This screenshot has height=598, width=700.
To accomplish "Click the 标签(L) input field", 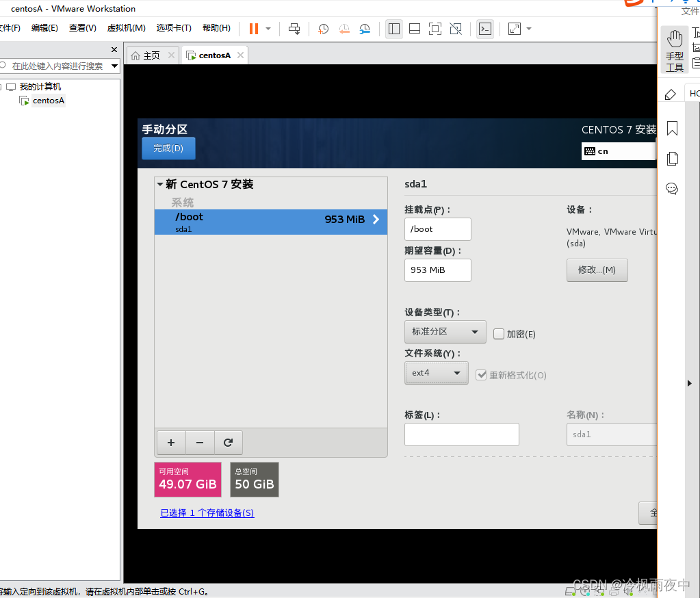I will (x=462, y=434).
